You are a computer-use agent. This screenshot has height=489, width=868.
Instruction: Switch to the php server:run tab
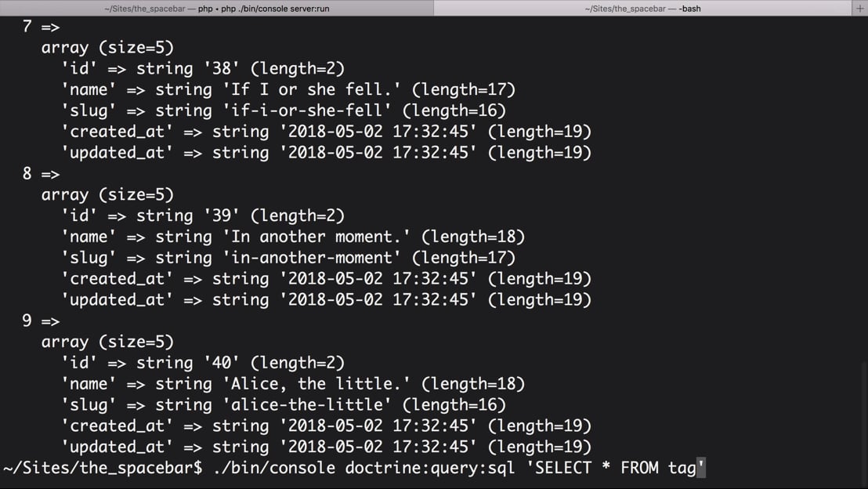tap(216, 9)
